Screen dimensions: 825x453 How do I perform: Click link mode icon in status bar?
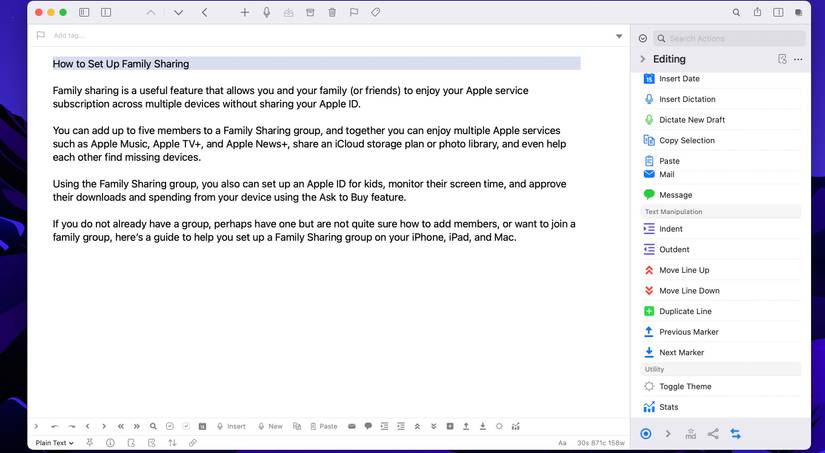[x=193, y=443]
